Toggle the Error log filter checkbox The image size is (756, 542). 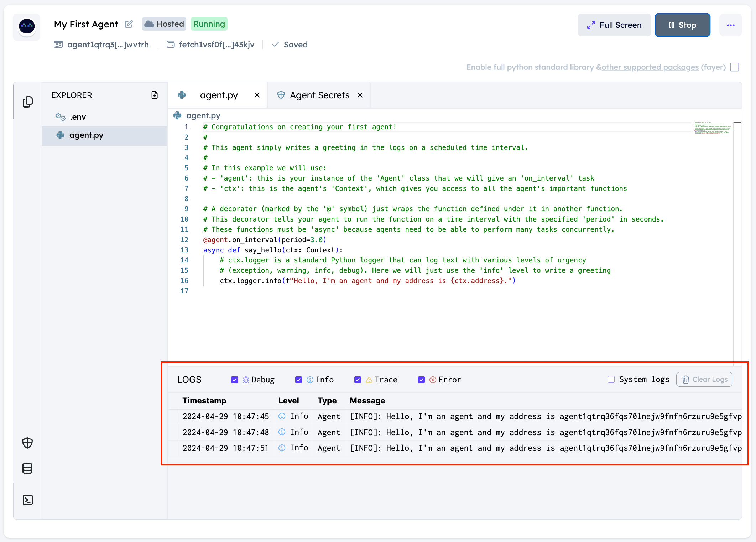[422, 380]
